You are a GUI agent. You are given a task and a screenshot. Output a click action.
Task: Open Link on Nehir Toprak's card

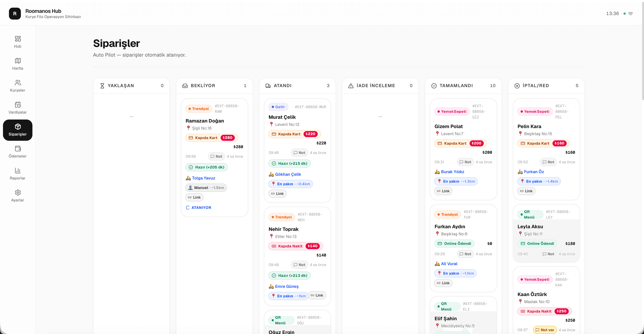click(x=317, y=295)
